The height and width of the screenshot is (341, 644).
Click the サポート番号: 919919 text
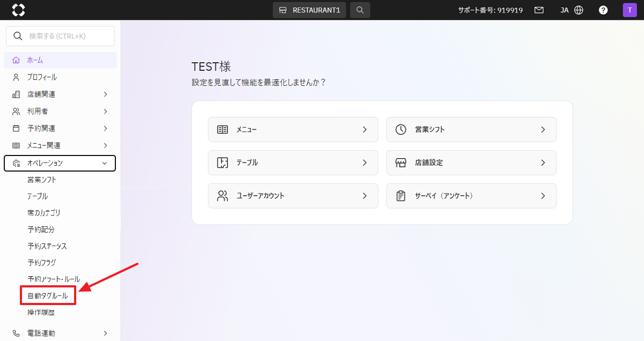[x=491, y=10]
